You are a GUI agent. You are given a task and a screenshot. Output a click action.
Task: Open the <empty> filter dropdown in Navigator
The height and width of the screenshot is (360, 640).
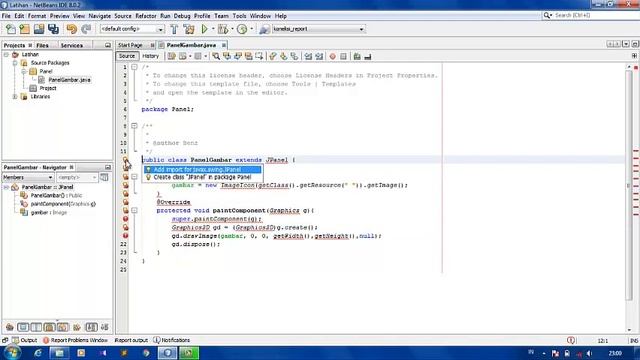click(x=77, y=178)
